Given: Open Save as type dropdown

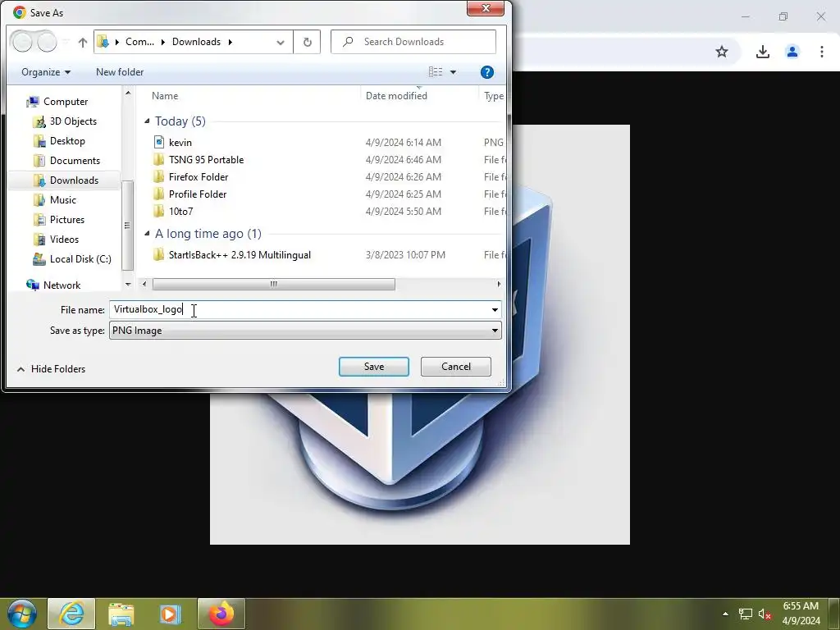Looking at the screenshot, I should click(x=305, y=331).
